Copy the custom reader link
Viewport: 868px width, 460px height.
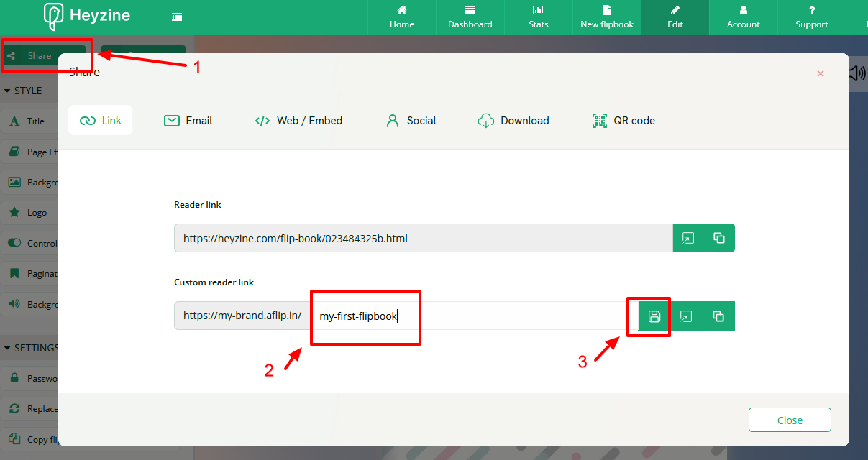[x=718, y=316]
